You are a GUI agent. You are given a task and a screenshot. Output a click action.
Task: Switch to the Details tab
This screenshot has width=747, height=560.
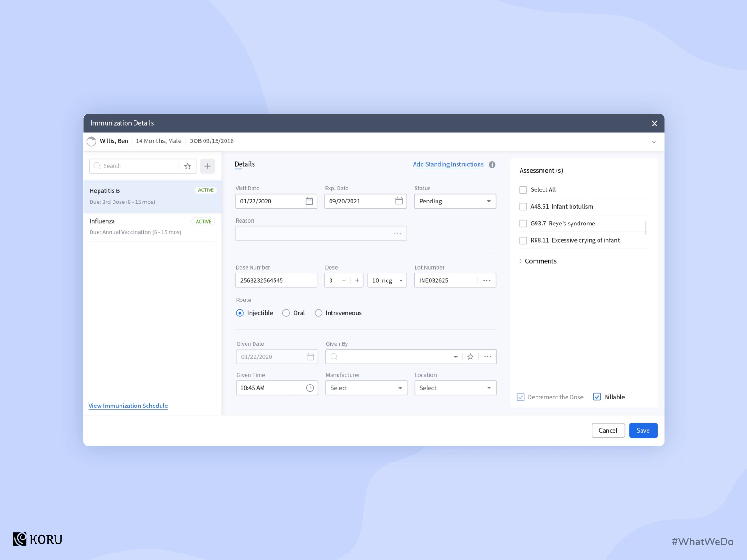pos(245,164)
